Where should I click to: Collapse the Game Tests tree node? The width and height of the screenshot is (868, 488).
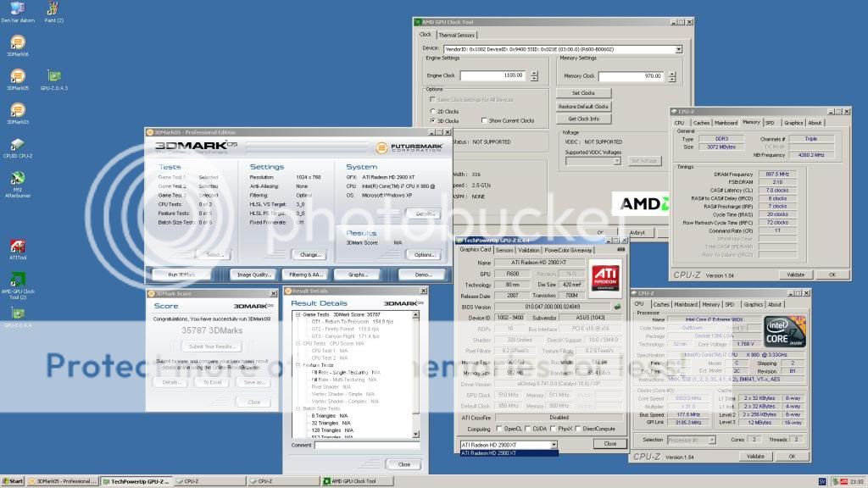coord(297,314)
